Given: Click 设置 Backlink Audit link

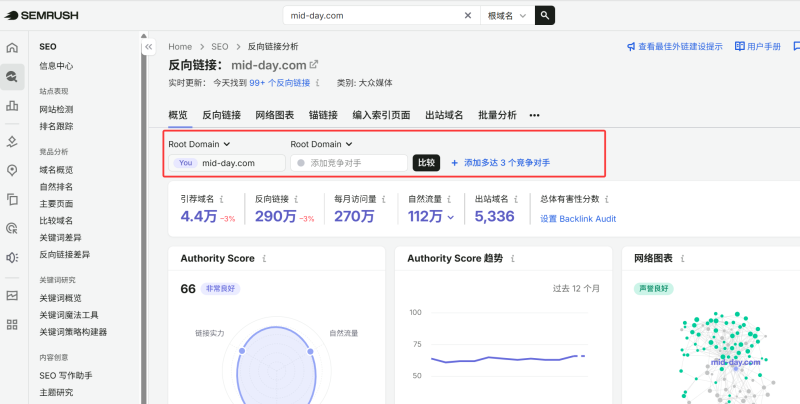Looking at the screenshot, I should (x=578, y=219).
